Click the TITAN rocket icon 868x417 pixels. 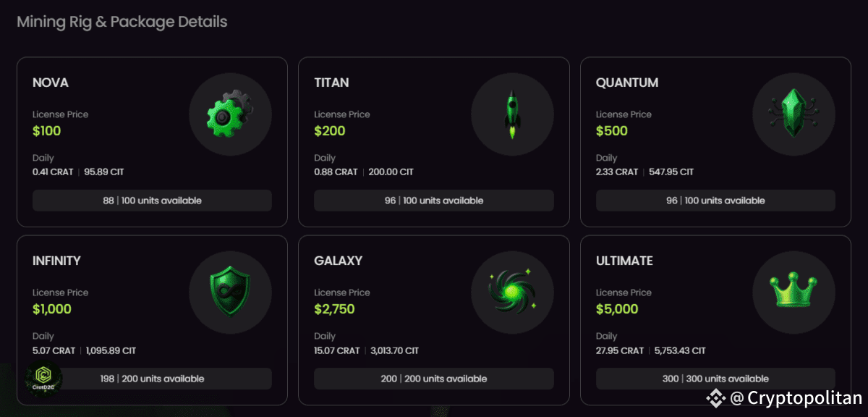512,114
